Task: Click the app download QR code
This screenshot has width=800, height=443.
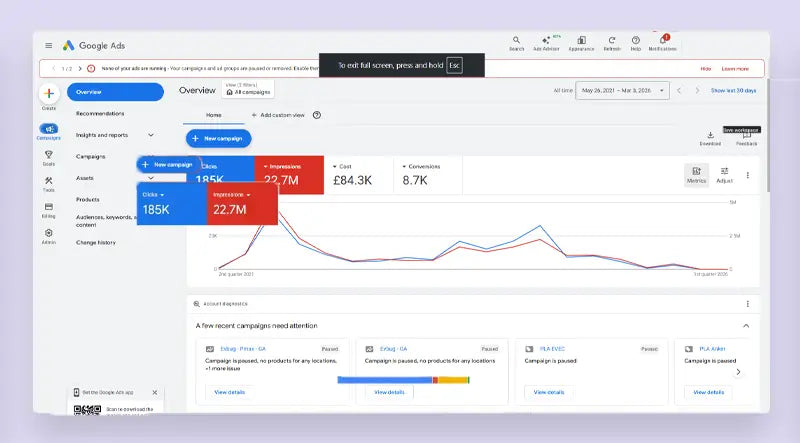Action: 87,409
